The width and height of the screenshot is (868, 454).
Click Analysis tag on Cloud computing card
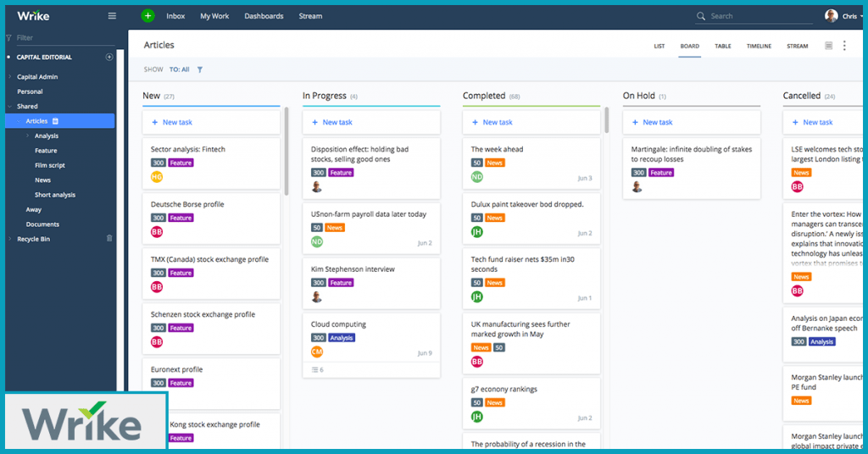[x=341, y=338]
